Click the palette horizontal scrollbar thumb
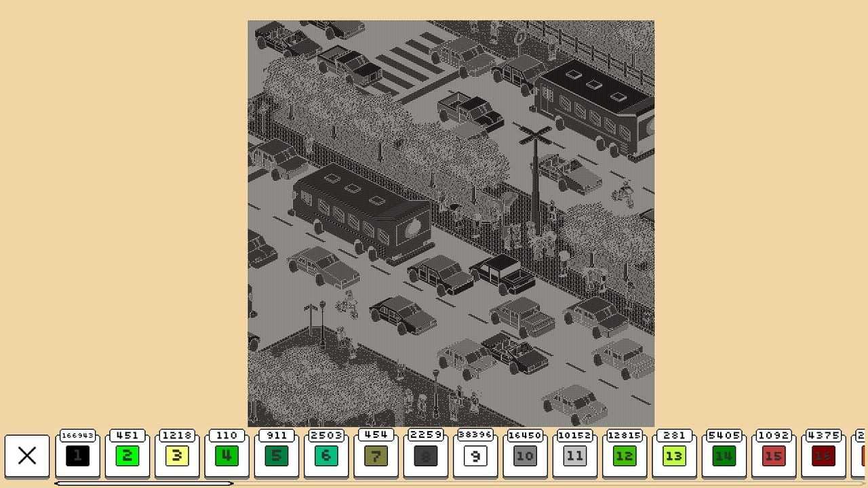The height and width of the screenshot is (488, 868). pos(144,483)
